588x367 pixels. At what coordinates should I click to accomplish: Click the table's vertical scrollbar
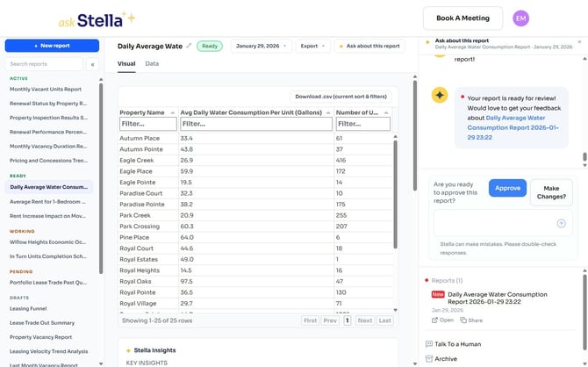[395, 194]
